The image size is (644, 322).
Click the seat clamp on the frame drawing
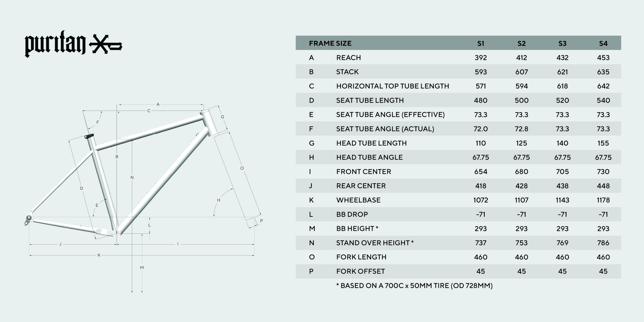89,136
